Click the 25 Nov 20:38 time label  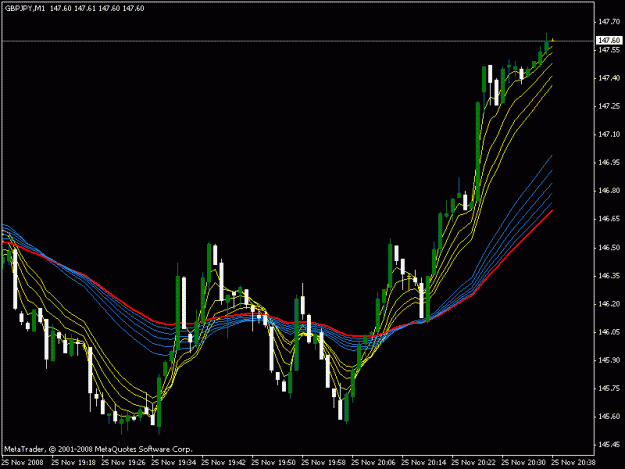(574, 463)
